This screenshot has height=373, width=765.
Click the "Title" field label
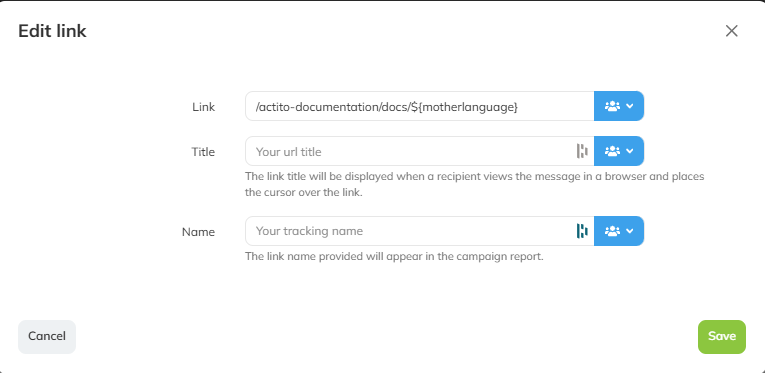pyautogui.click(x=203, y=152)
